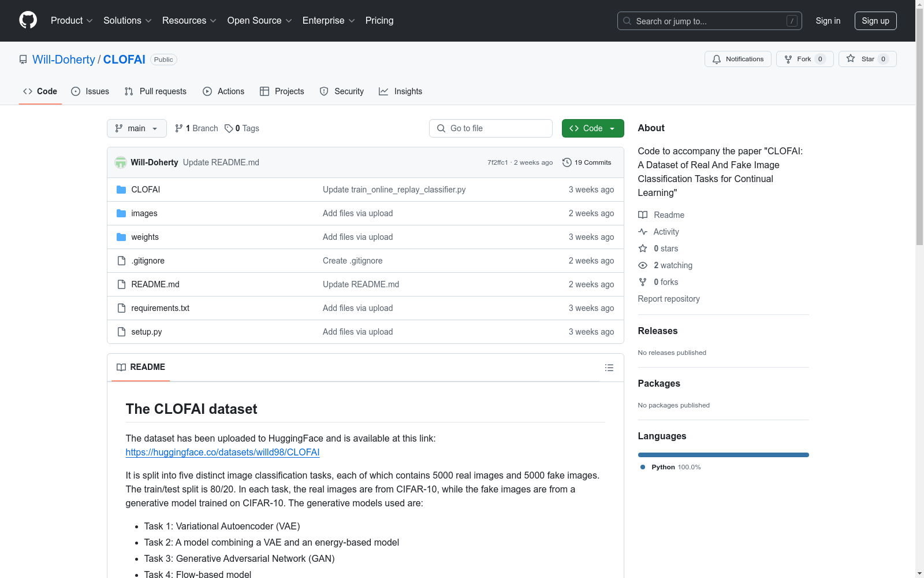Open the Readme link in About
Screen dimensions: 924x578
[661, 215]
